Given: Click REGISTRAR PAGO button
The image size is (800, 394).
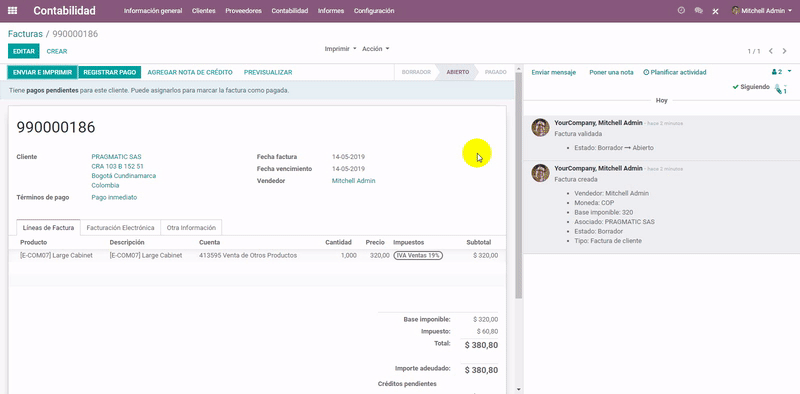Looking at the screenshot, I should coord(110,72).
